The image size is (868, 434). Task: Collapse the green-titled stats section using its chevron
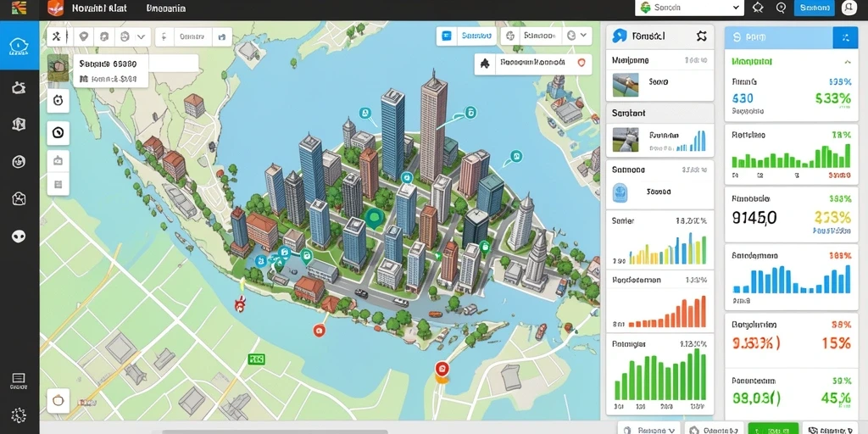click(x=847, y=62)
